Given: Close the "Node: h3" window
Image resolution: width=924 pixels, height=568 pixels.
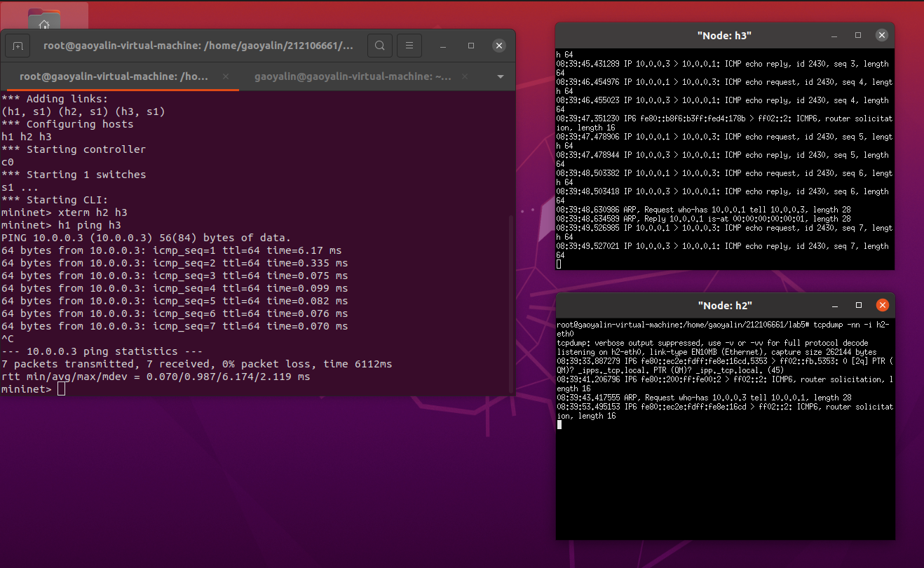Looking at the screenshot, I should [882, 35].
